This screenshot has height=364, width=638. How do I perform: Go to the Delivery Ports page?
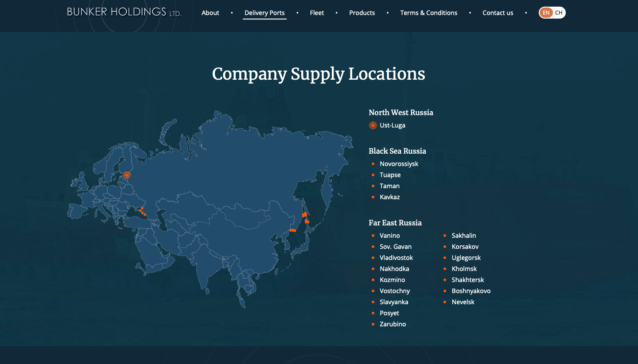click(265, 13)
